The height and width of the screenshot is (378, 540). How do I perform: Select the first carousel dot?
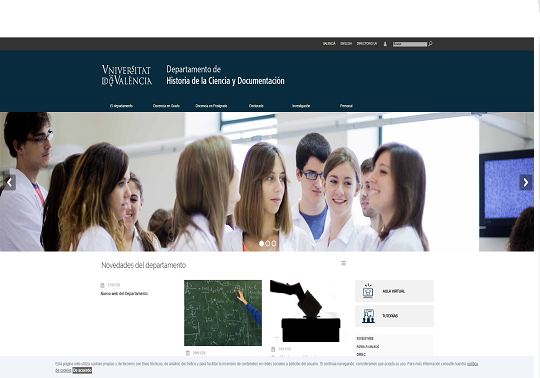click(261, 243)
